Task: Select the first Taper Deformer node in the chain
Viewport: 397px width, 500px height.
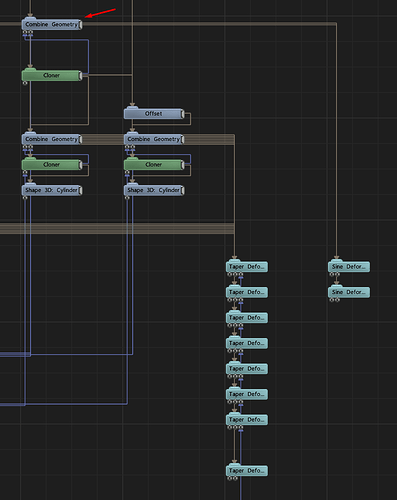Action: point(247,267)
